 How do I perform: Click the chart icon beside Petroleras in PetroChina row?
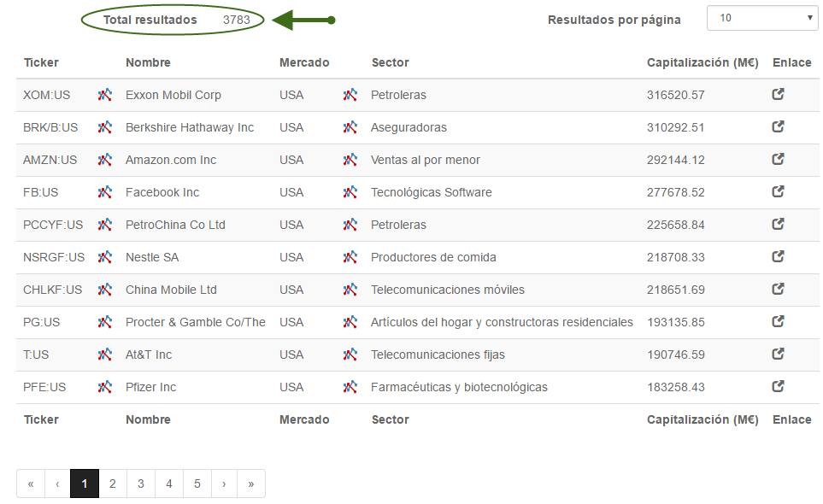point(350,225)
